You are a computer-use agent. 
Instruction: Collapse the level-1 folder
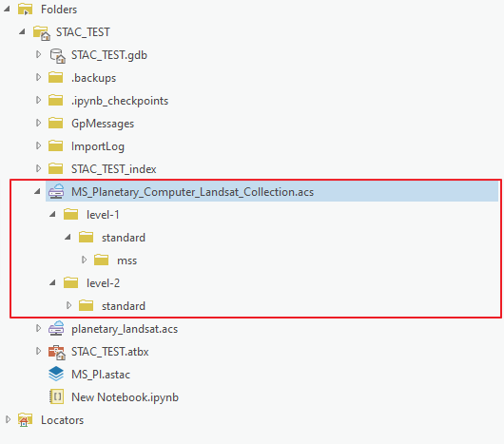coord(52,215)
